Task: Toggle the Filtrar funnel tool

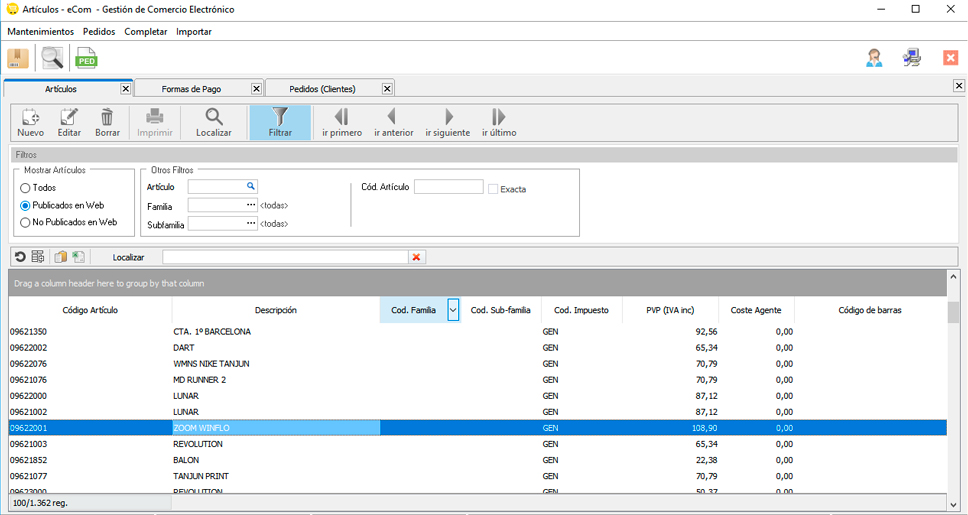Action: (280, 123)
